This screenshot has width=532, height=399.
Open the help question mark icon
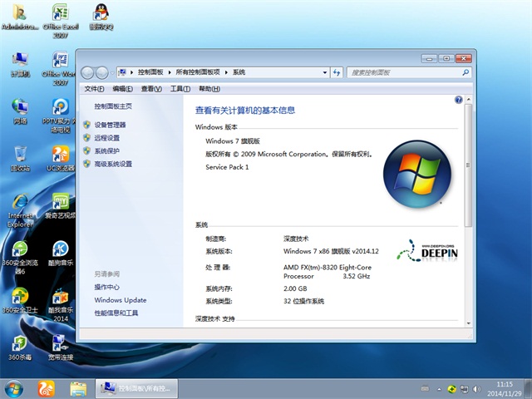(x=458, y=100)
